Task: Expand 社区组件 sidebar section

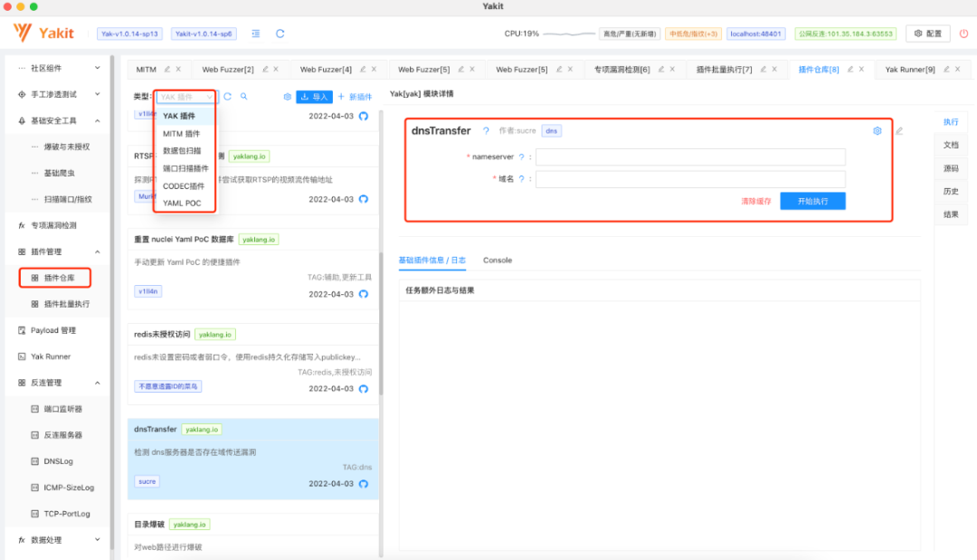Action: click(x=97, y=68)
